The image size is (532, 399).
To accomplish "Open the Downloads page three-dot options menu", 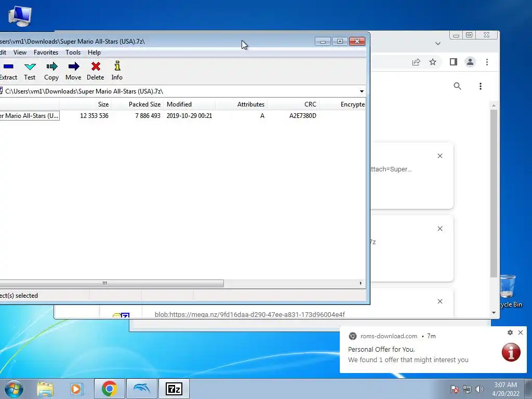I will tap(481, 86).
